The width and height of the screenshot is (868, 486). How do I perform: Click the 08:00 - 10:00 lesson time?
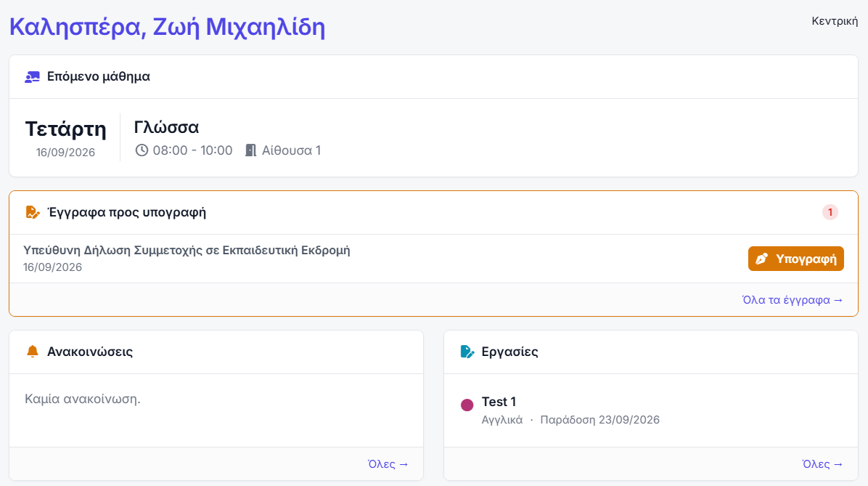pyautogui.click(x=192, y=150)
